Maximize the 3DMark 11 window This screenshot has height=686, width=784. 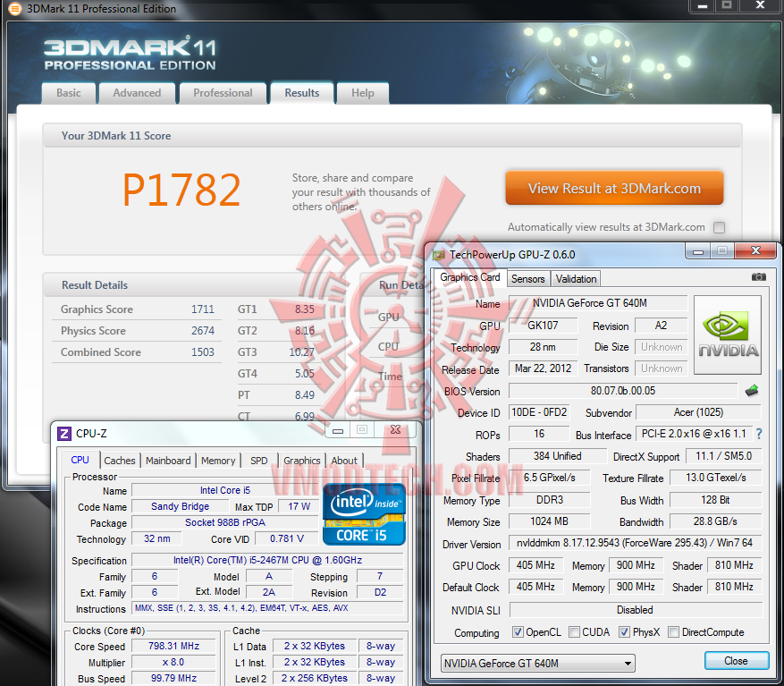click(727, 5)
